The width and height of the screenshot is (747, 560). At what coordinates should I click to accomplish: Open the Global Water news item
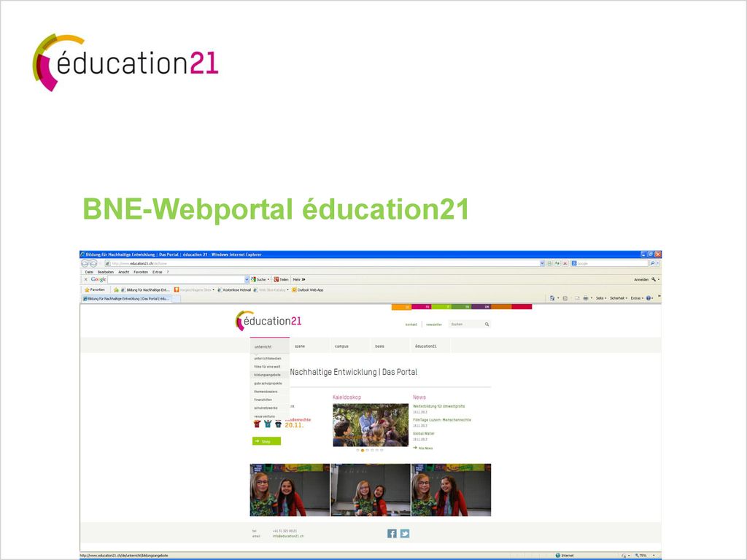coord(424,433)
